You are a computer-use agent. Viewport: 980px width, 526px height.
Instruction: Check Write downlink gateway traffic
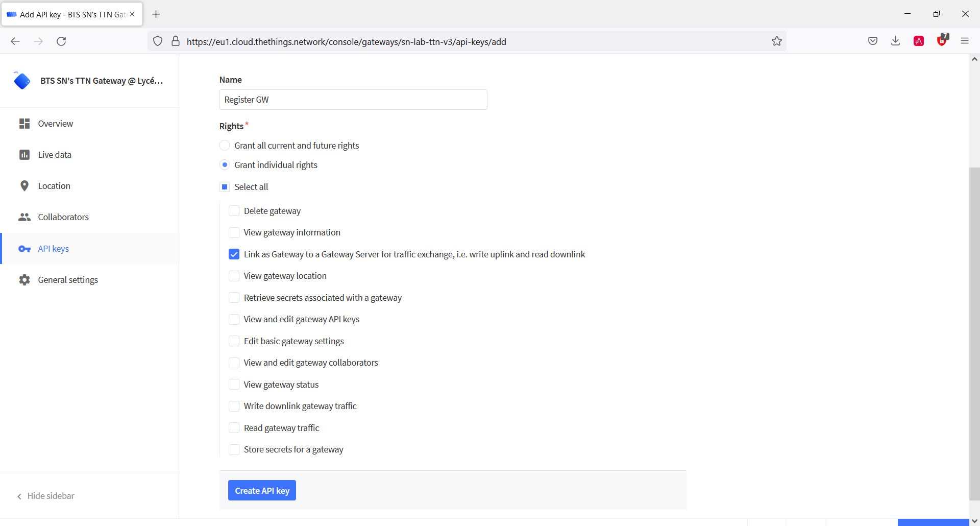[x=234, y=406]
